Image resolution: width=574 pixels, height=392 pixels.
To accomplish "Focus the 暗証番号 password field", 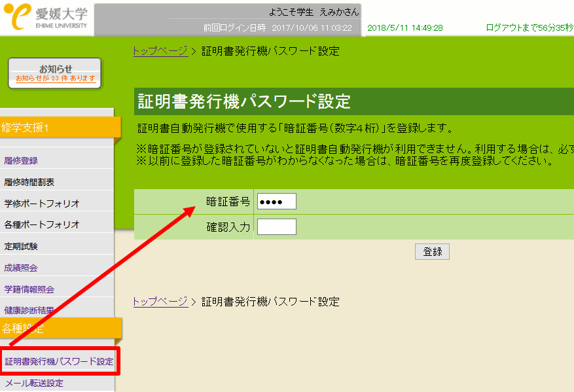I will [276, 202].
